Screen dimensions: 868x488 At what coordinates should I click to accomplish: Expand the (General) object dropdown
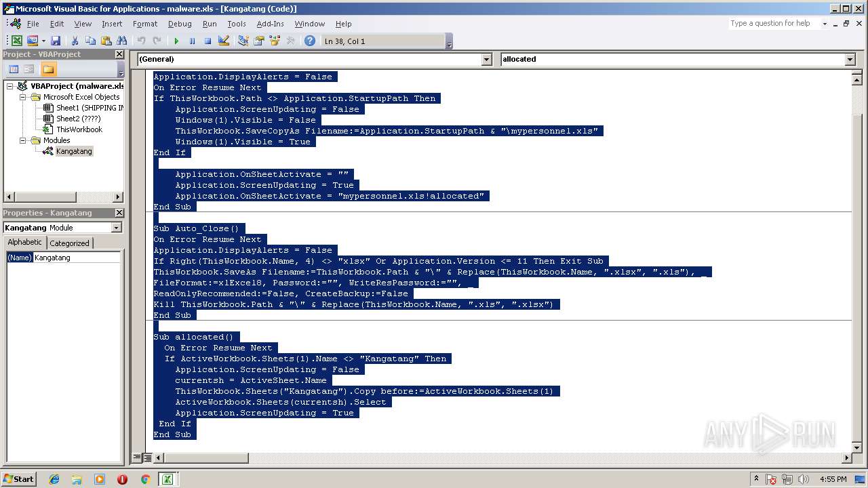[x=486, y=59]
